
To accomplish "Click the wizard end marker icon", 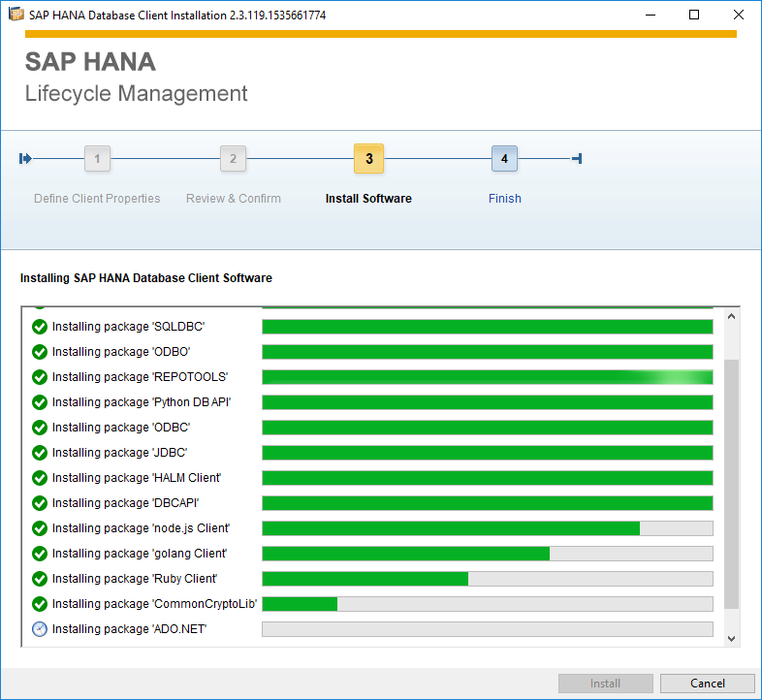I will click(577, 158).
